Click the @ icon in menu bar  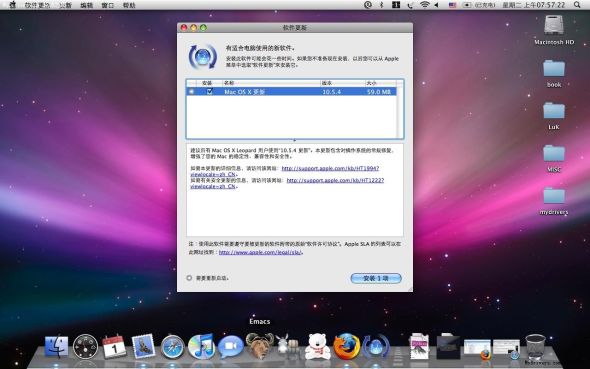368,5
